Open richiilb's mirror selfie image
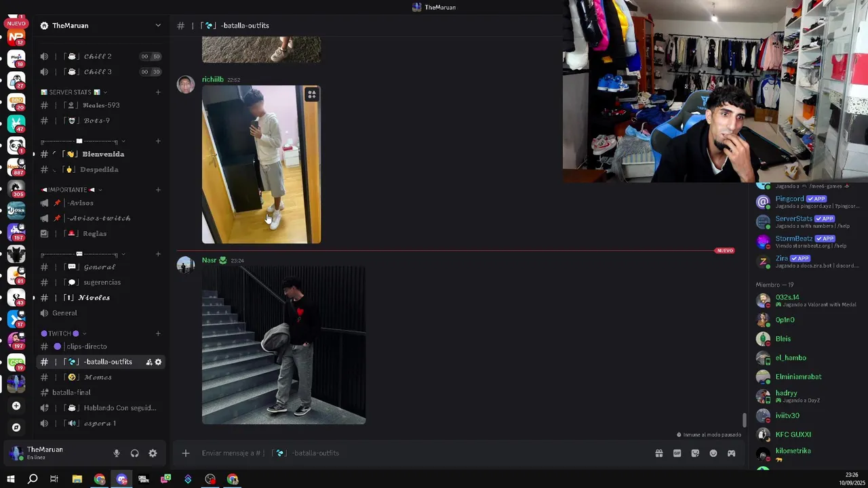Image resolution: width=868 pixels, height=488 pixels. click(261, 164)
